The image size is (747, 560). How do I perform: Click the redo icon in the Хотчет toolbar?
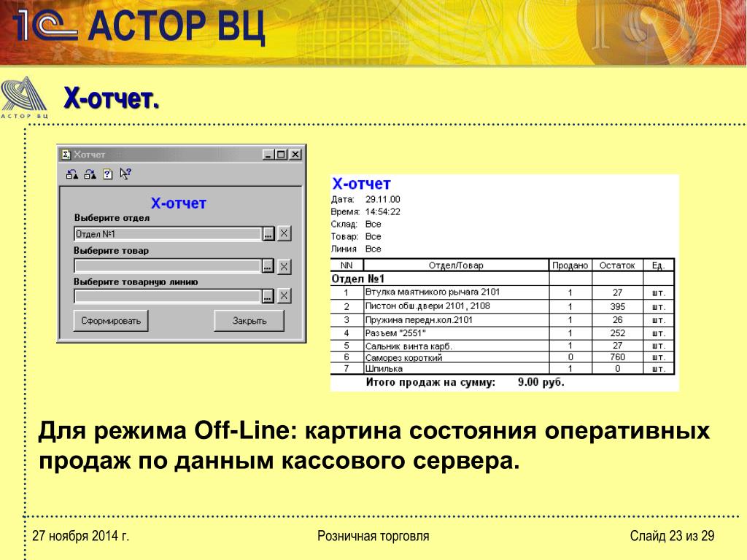90,174
